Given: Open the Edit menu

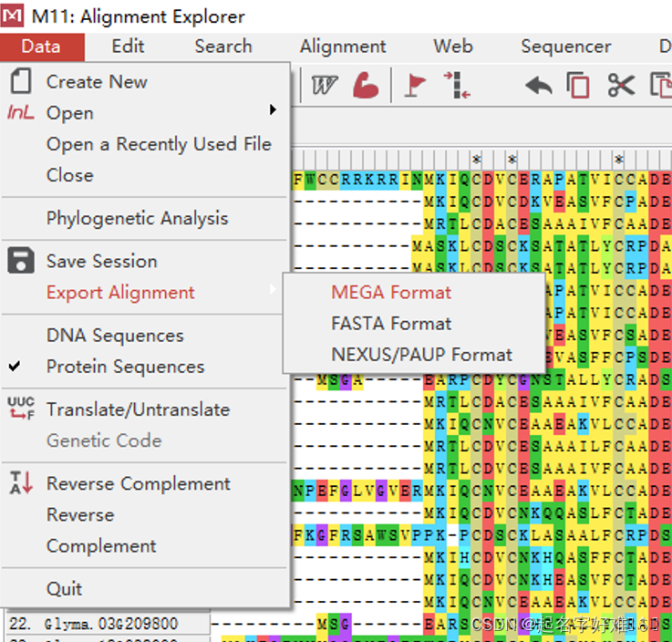Looking at the screenshot, I should click(x=128, y=47).
